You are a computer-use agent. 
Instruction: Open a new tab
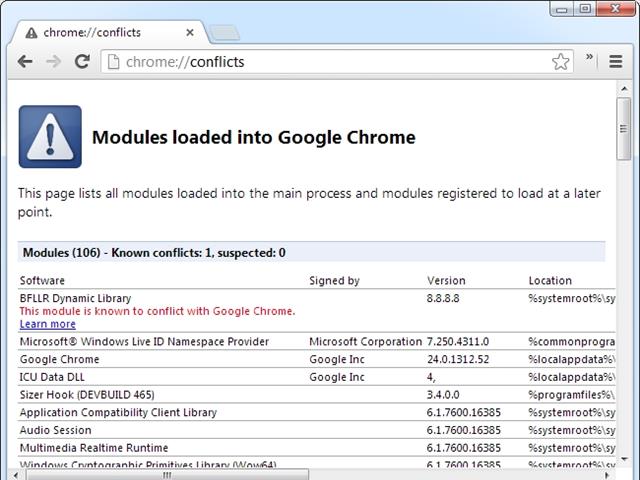225,33
